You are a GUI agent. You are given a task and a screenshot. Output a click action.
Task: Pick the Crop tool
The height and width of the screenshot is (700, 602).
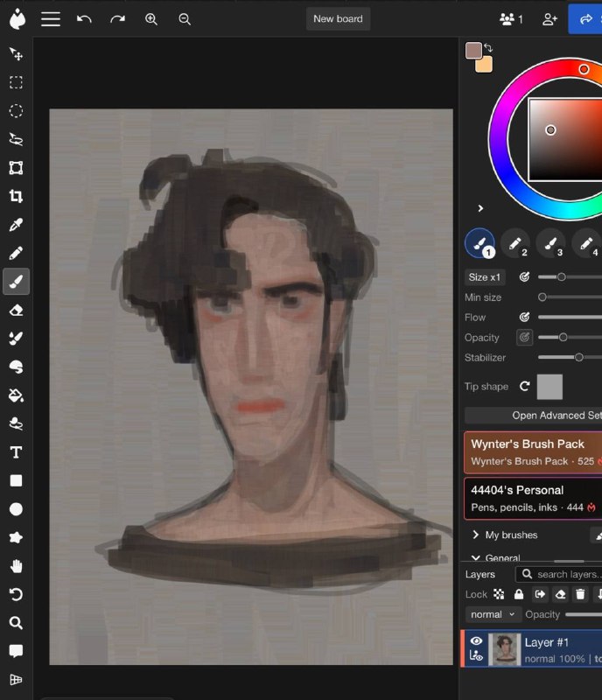(x=16, y=196)
